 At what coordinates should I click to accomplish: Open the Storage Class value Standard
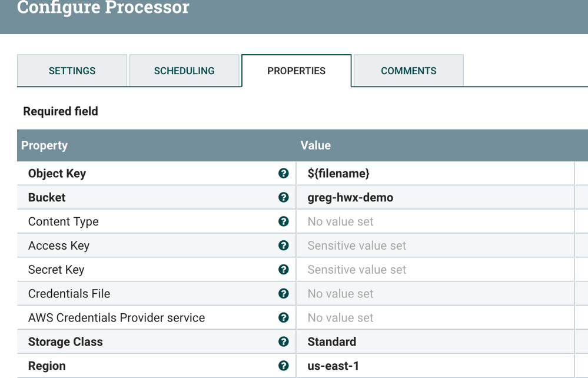(x=332, y=342)
